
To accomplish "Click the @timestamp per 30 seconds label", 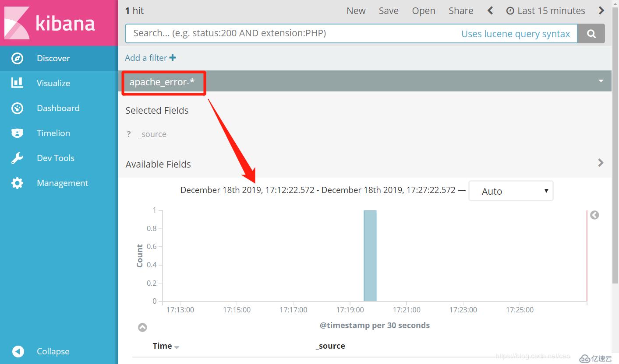I will (x=375, y=325).
